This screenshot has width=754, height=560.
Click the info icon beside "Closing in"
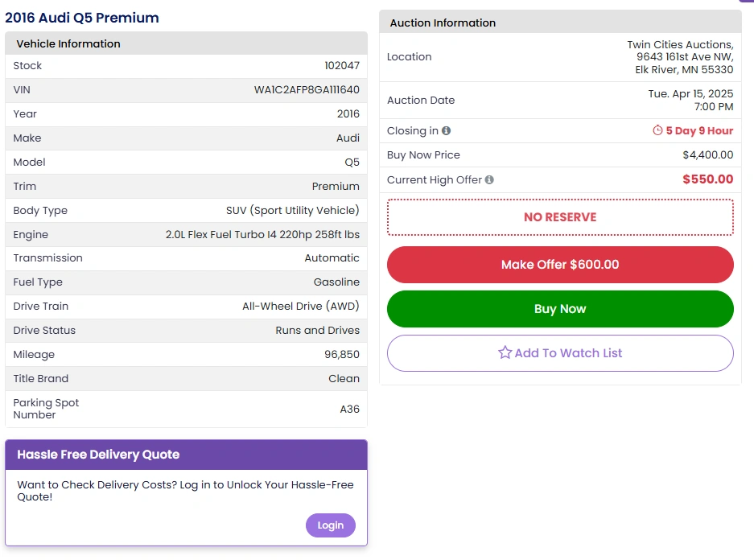click(446, 131)
